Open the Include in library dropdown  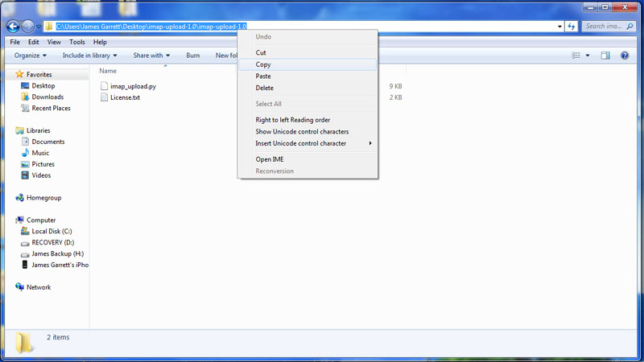(x=89, y=56)
